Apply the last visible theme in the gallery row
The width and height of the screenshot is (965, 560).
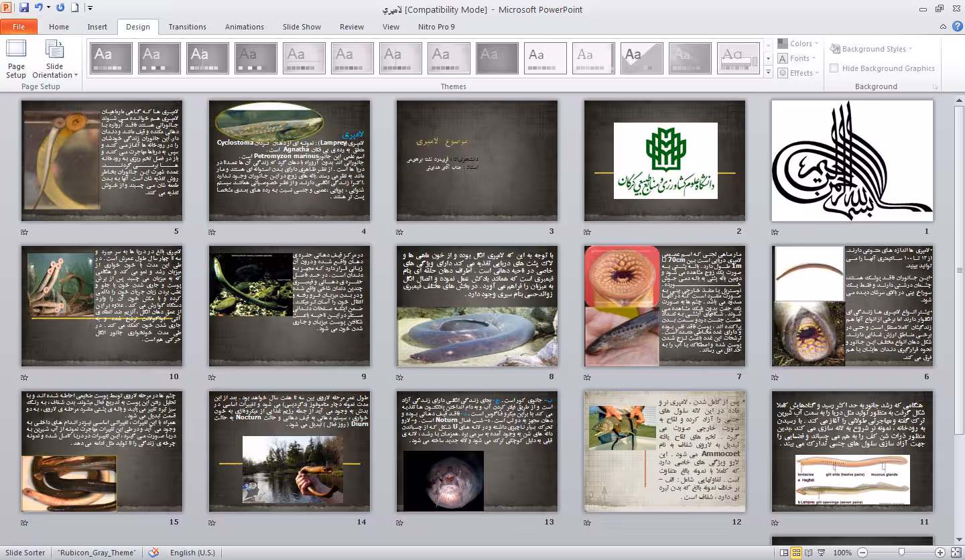pyautogui.click(x=738, y=58)
